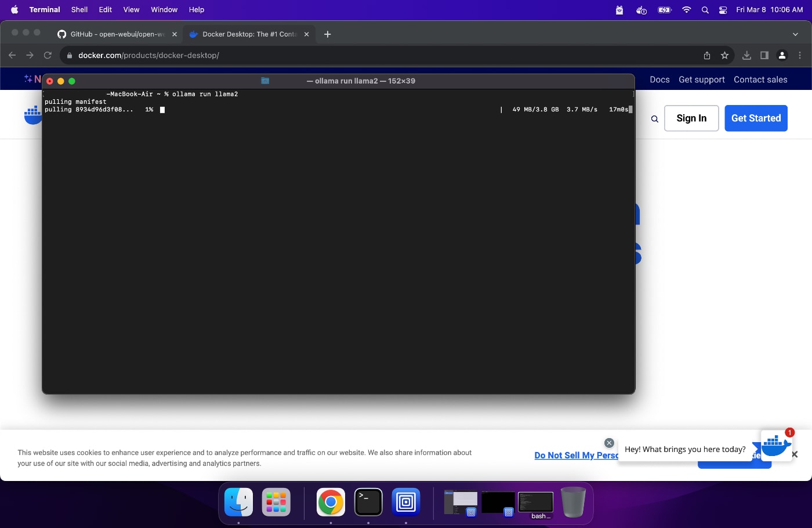The width and height of the screenshot is (812, 528).
Task: Click the Finder icon in the Dock
Action: [238, 502]
